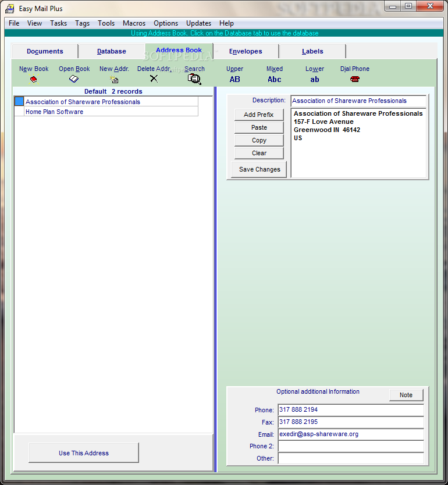Click the blue row selector beside Association row
Screen dimensions: 448x485
(19, 101)
